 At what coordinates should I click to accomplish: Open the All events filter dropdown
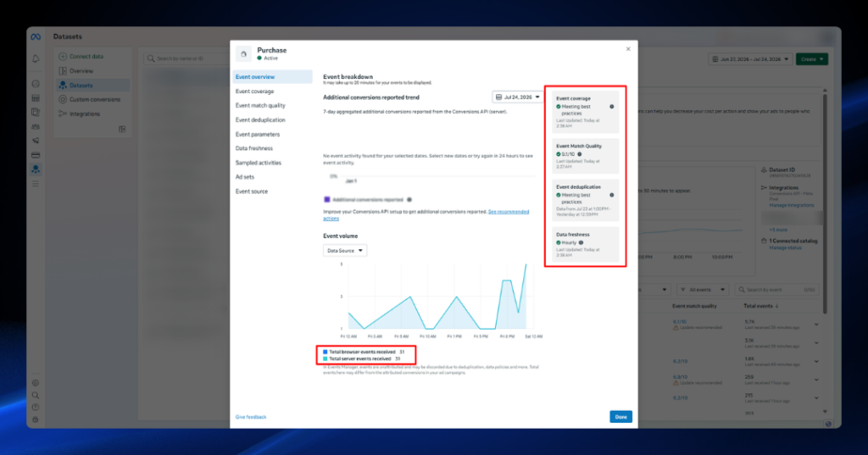pyautogui.click(x=703, y=290)
